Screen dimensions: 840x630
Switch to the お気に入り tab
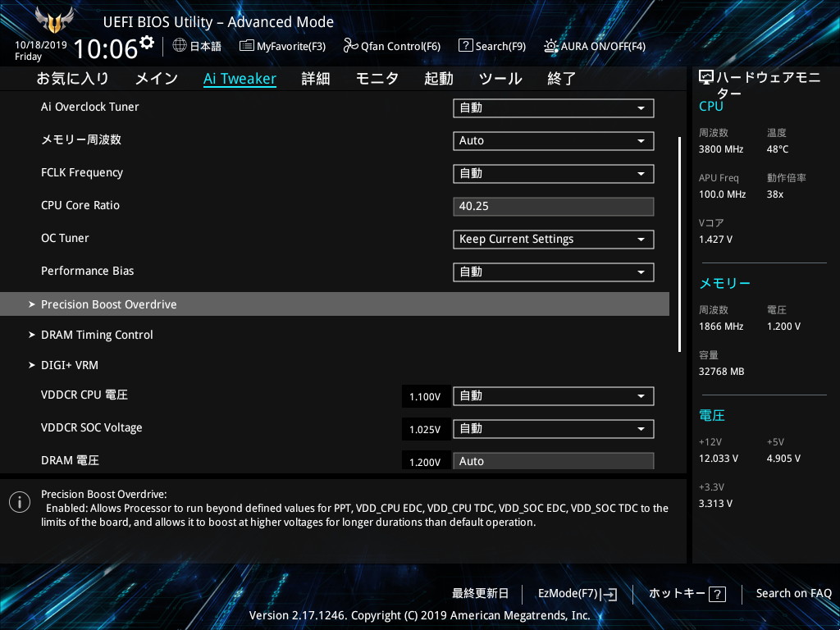tap(73, 79)
